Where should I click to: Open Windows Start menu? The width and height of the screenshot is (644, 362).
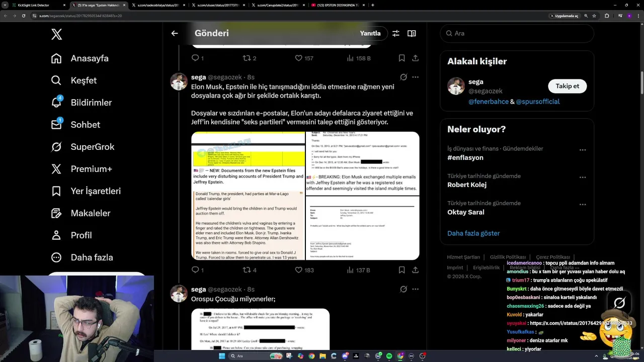tap(221, 356)
